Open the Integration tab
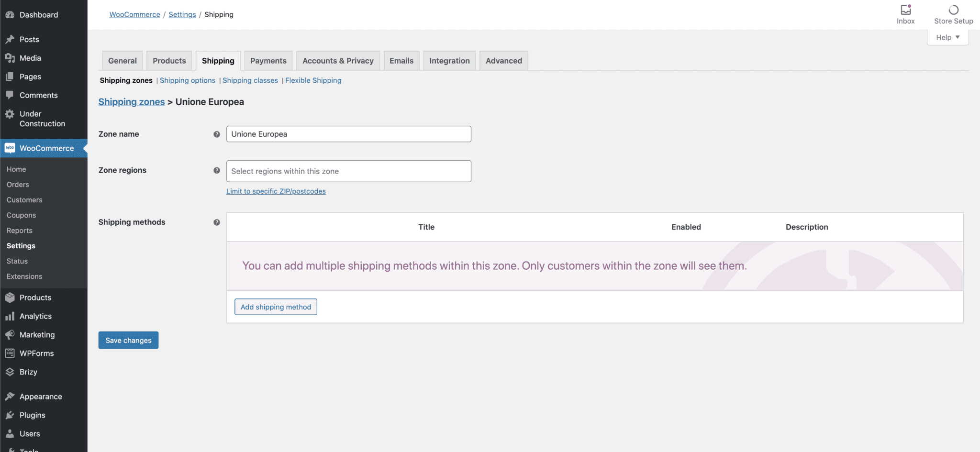This screenshot has width=980, height=452. [450, 61]
